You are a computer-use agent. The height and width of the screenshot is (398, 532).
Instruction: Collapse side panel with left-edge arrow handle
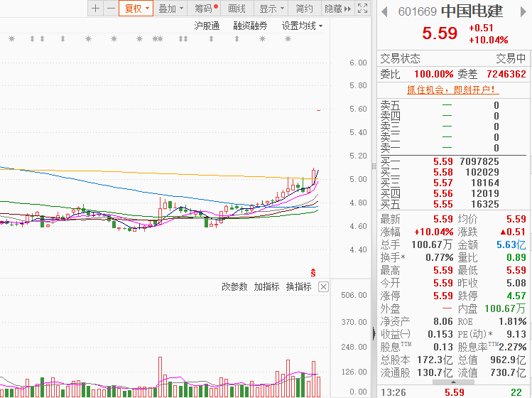tap(374, 333)
